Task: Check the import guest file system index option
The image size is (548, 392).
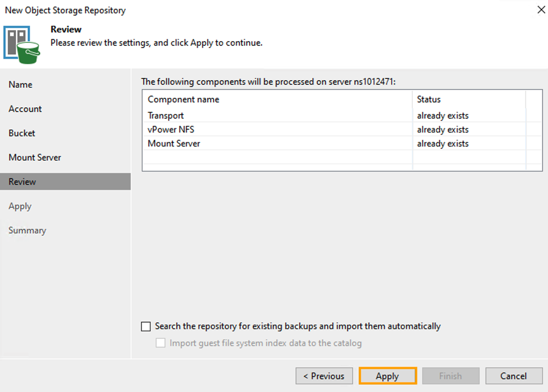Action: tap(160, 343)
